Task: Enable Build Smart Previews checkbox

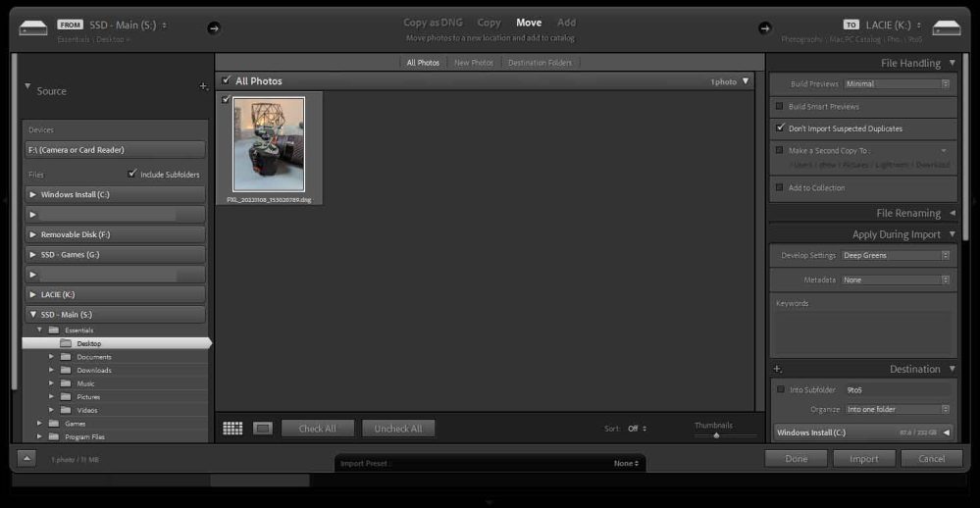Action: point(780,106)
